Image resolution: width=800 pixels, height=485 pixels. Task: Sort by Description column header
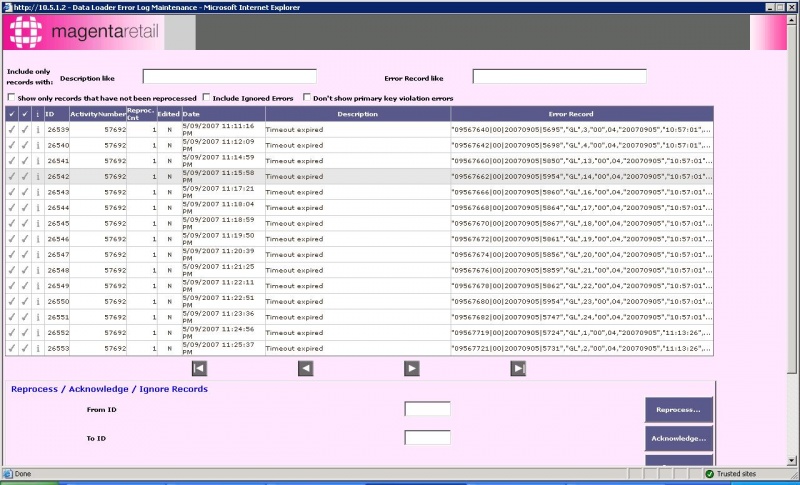click(358, 114)
